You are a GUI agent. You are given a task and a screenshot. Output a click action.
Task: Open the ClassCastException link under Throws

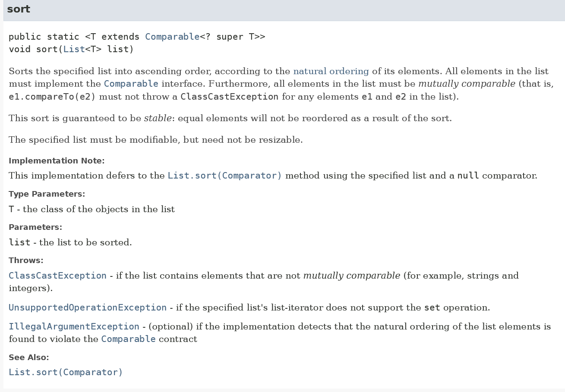(57, 276)
